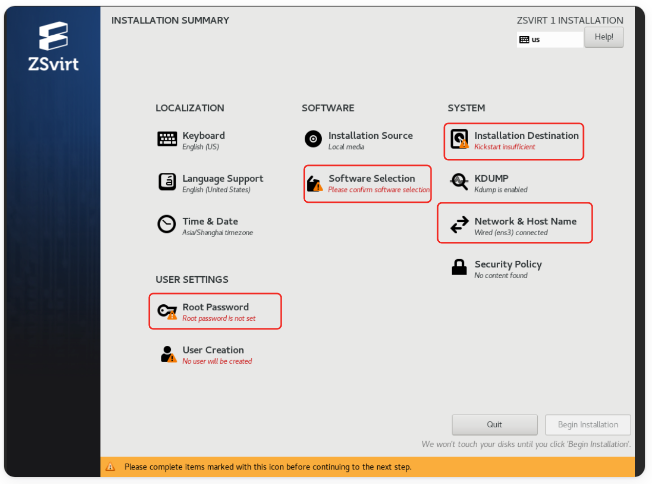This screenshot has width=652, height=484.
Task: Click the disk warning note under buttons
Action: (526, 444)
